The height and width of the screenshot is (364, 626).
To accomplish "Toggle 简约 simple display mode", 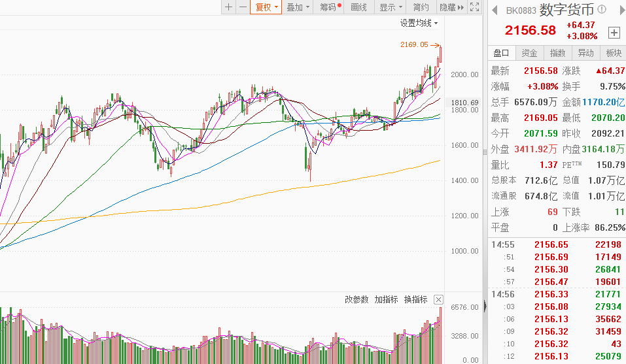I will [421, 7].
